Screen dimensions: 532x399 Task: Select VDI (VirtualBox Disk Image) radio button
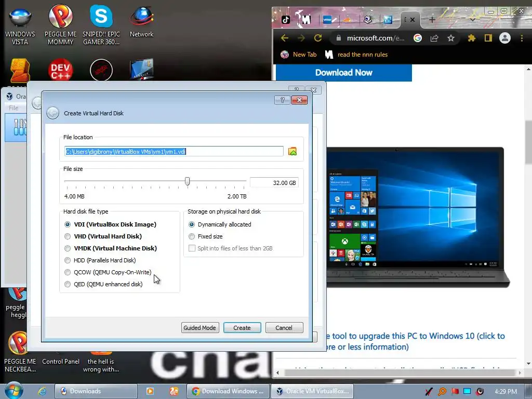(68, 224)
